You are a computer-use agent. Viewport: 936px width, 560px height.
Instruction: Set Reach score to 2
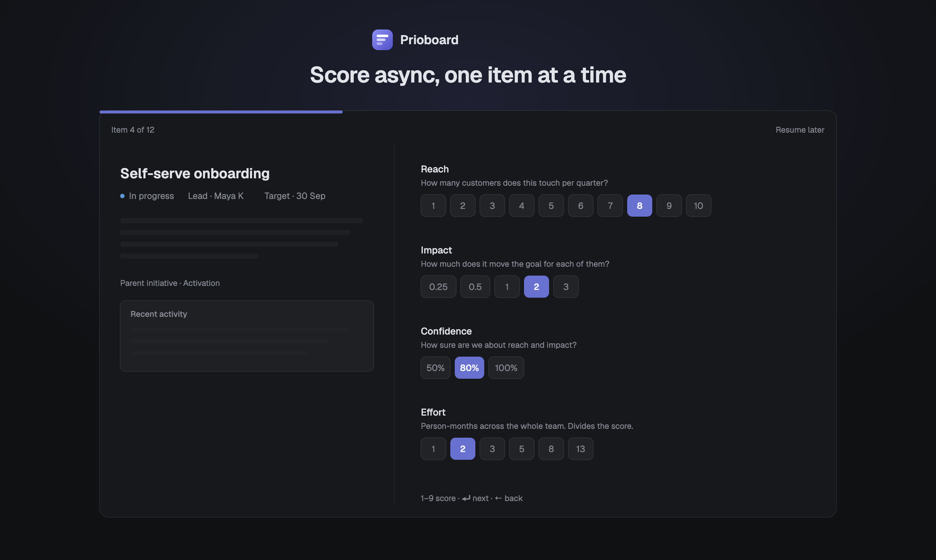[463, 206]
